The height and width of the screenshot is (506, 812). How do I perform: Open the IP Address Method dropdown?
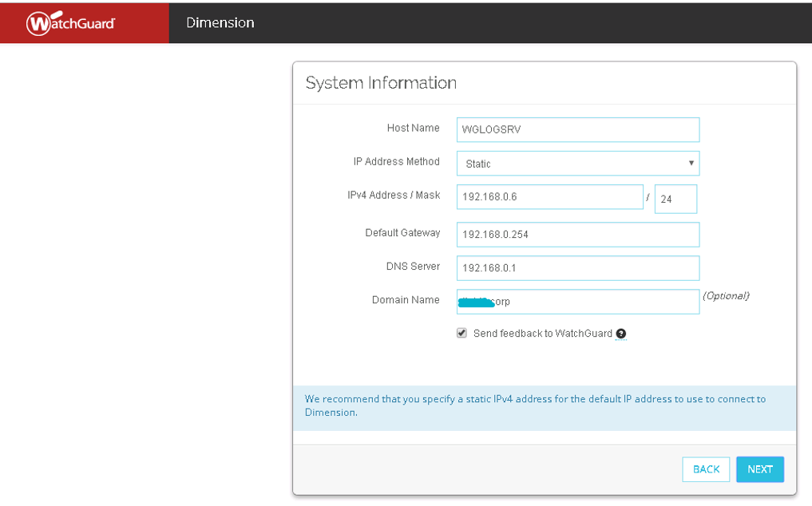click(577, 164)
